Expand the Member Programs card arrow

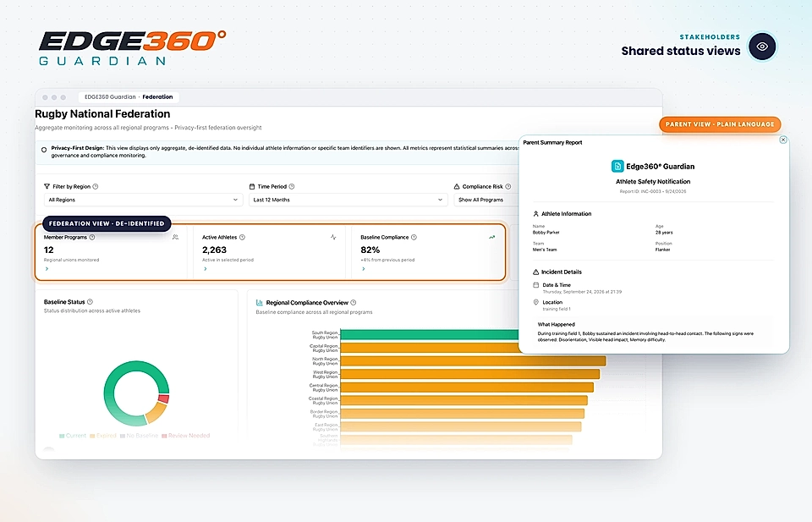click(x=47, y=269)
